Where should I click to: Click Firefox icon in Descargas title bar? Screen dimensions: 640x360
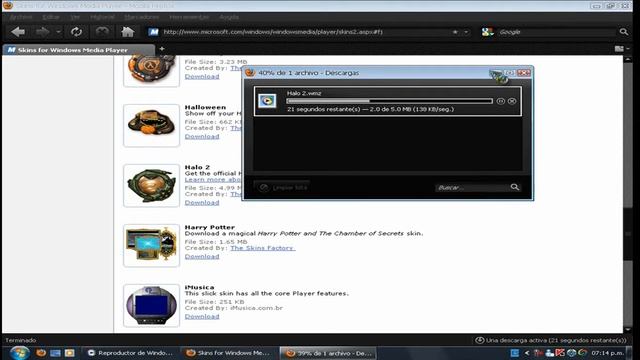(x=250, y=73)
